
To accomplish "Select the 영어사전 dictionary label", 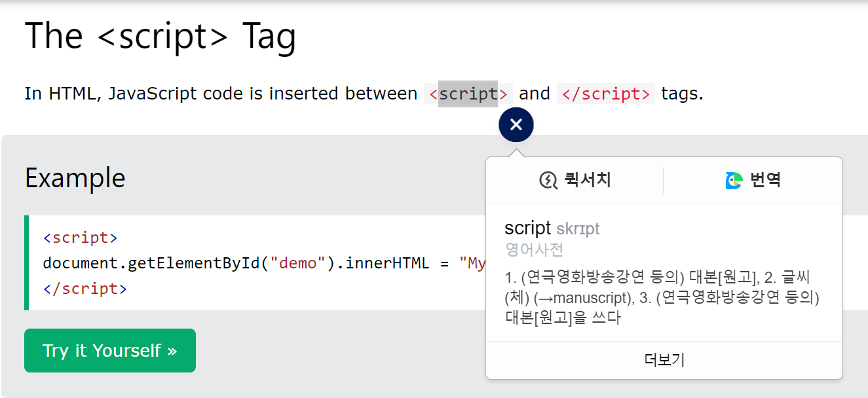I will [535, 249].
